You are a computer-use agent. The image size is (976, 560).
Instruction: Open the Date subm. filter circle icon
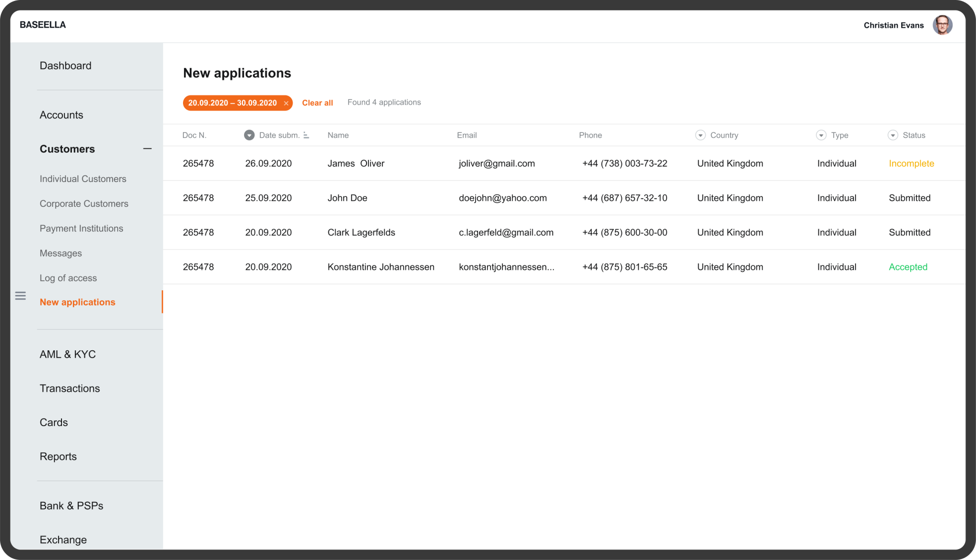[x=249, y=135]
